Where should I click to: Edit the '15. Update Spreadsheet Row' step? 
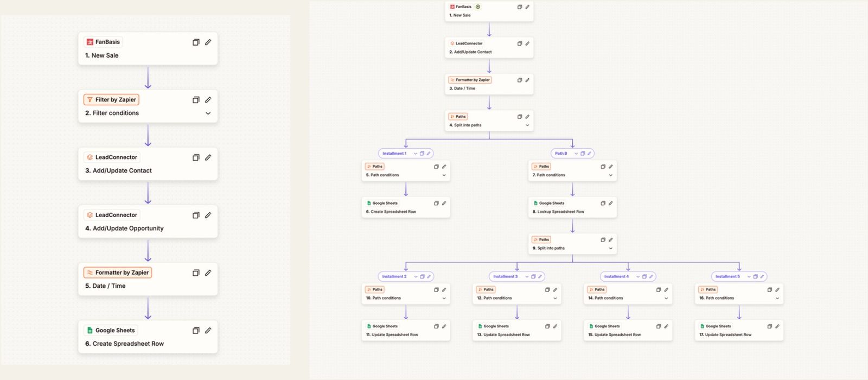pos(666,326)
